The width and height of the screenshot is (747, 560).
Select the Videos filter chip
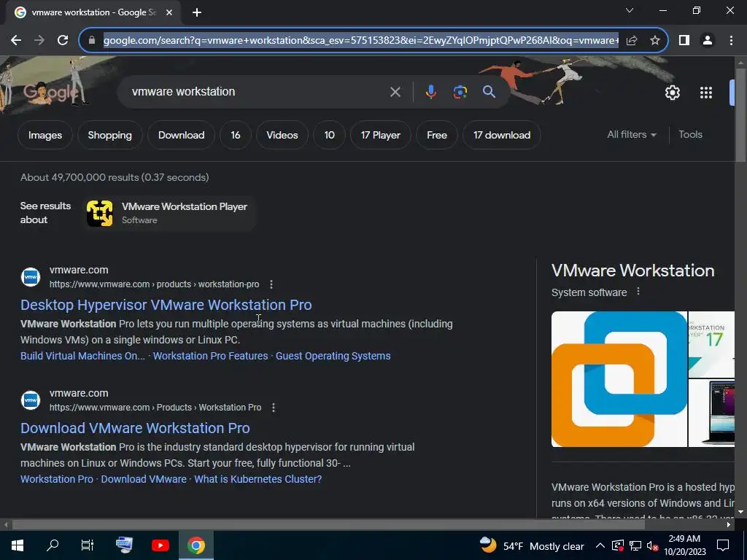tap(282, 135)
